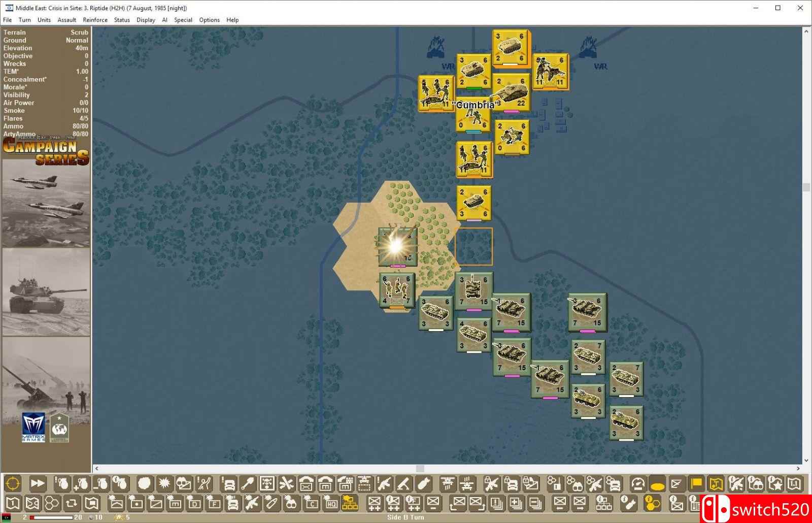The image size is (812, 523).
Task: Click the shovel dig-in icon
Action: pos(247,484)
